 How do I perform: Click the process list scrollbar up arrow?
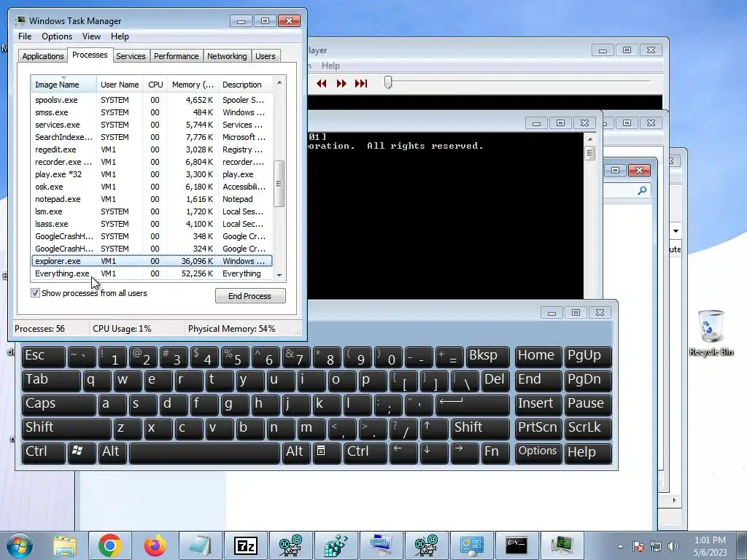279,83
